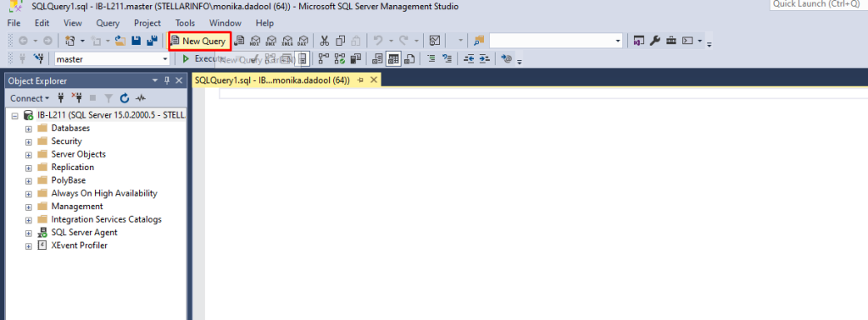Open the Window menu
This screenshot has height=320, width=868.
coord(225,23)
